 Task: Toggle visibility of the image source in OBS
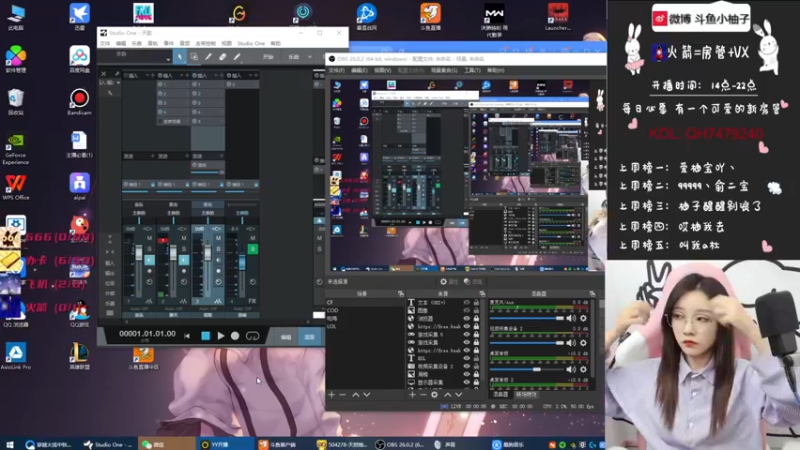coord(466,310)
